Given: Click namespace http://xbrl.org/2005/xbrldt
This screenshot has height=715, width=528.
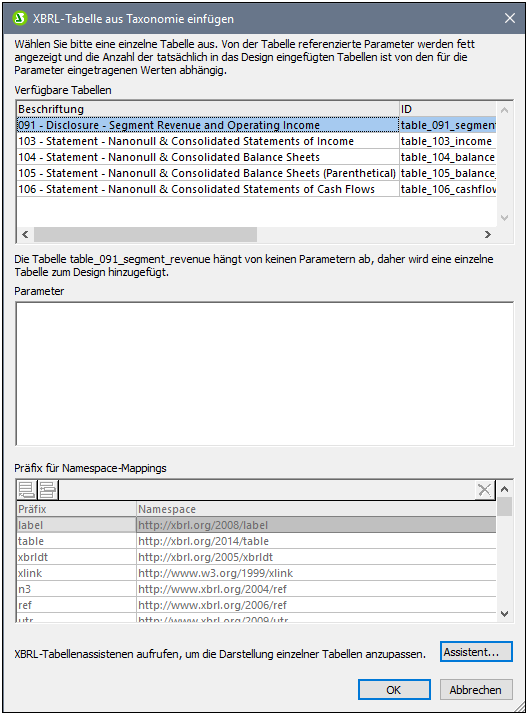Looking at the screenshot, I should [316, 557].
